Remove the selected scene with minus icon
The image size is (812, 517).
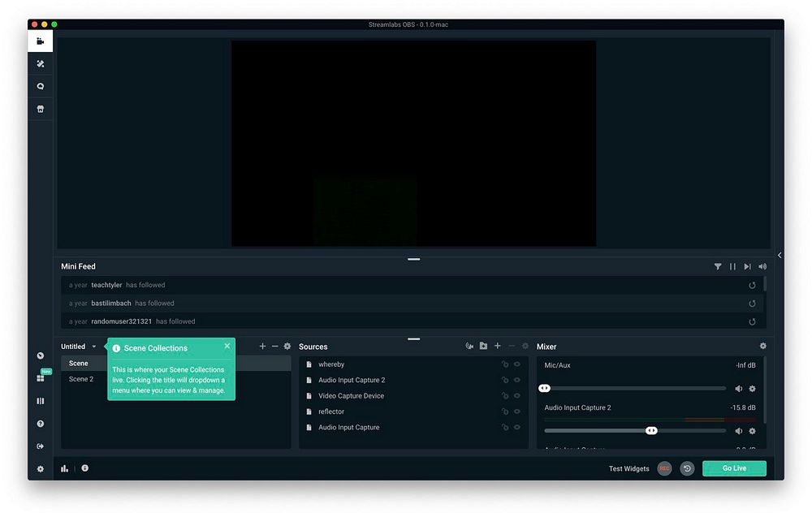pyautogui.click(x=275, y=347)
